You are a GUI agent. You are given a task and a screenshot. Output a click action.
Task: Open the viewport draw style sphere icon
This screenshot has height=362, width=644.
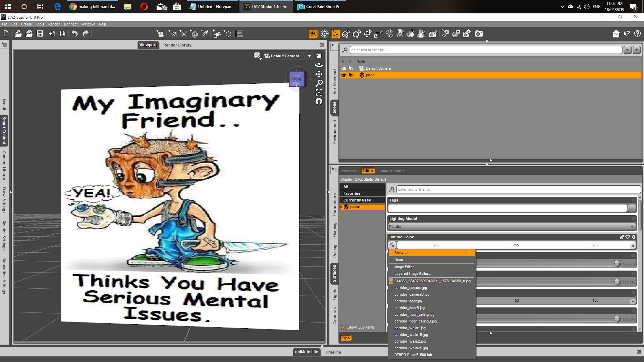click(257, 56)
